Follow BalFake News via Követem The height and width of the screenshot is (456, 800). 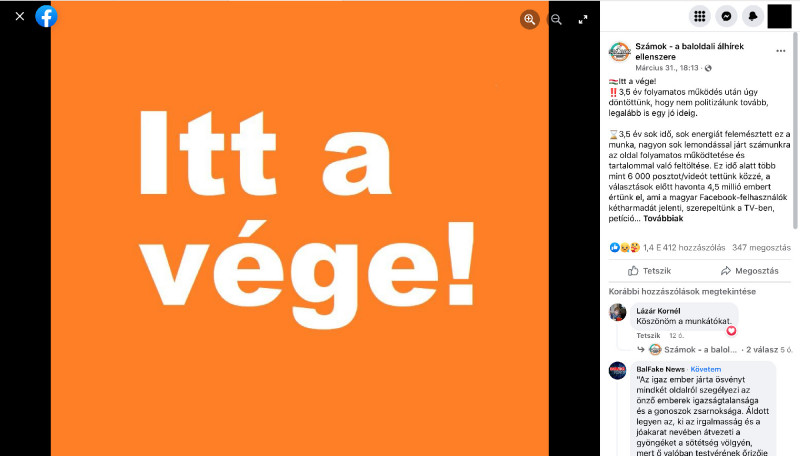tap(706, 369)
